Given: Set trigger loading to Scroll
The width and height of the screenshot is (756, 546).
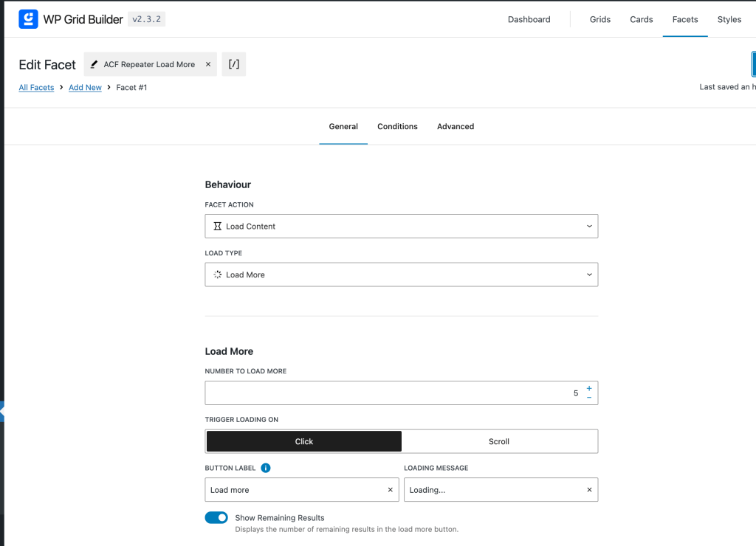Looking at the screenshot, I should [x=499, y=441].
